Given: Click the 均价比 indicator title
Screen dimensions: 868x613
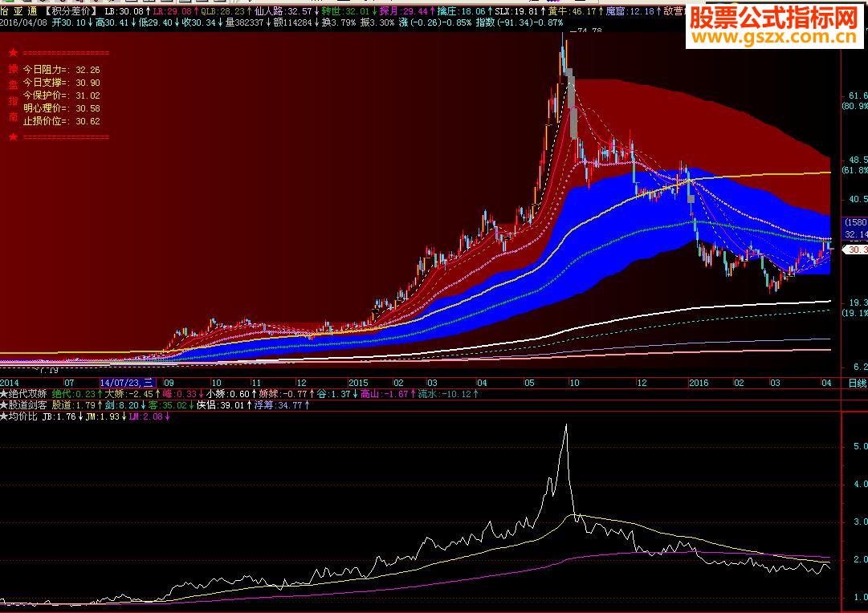Looking at the screenshot, I should tap(19, 416).
